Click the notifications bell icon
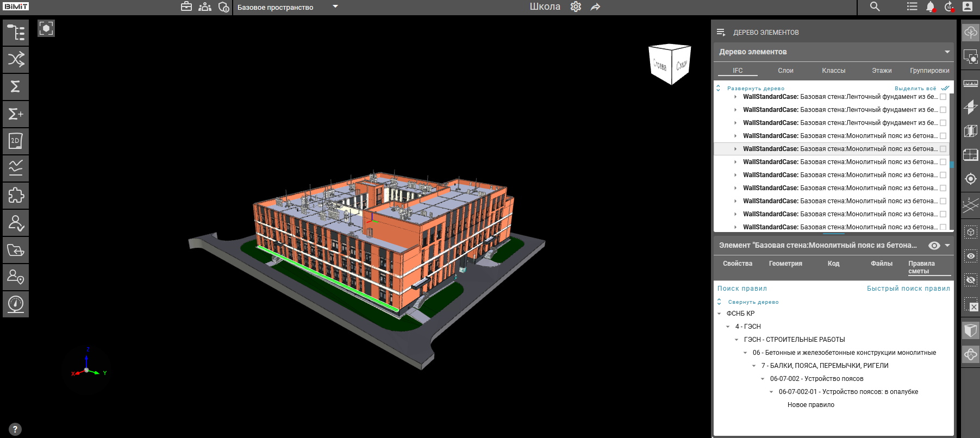This screenshot has height=438, width=980. pyautogui.click(x=930, y=7)
